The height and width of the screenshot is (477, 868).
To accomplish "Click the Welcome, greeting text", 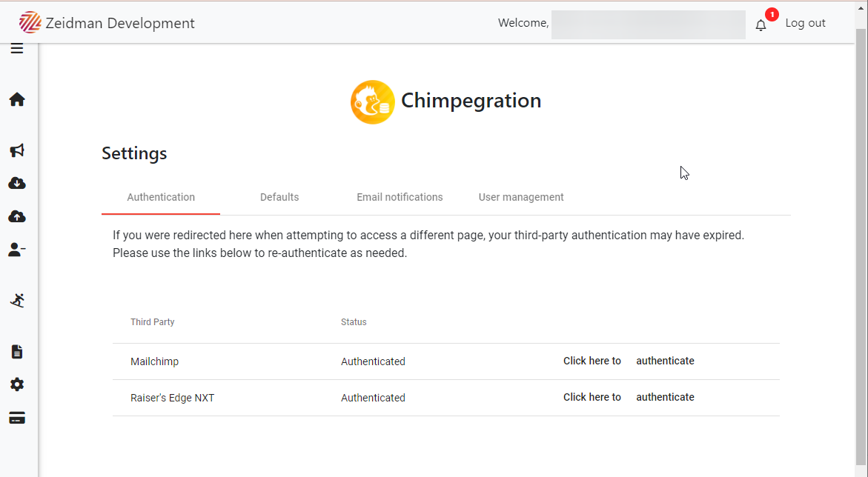I will point(523,23).
